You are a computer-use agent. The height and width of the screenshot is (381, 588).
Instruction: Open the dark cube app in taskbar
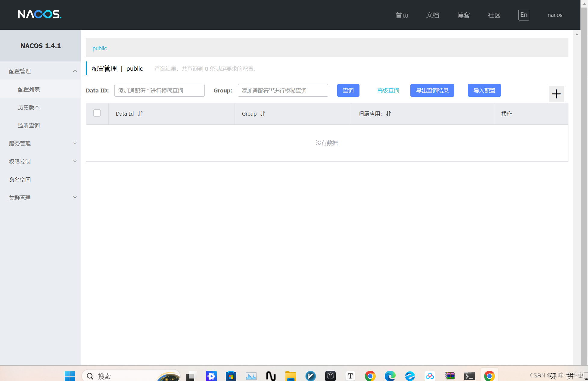pos(330,376)
